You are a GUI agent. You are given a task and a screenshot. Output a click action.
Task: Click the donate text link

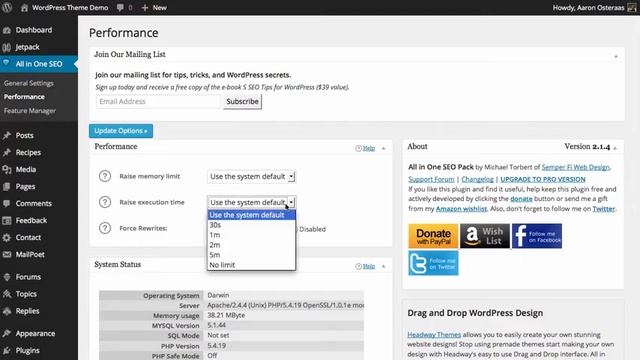[x=521, y=199]
